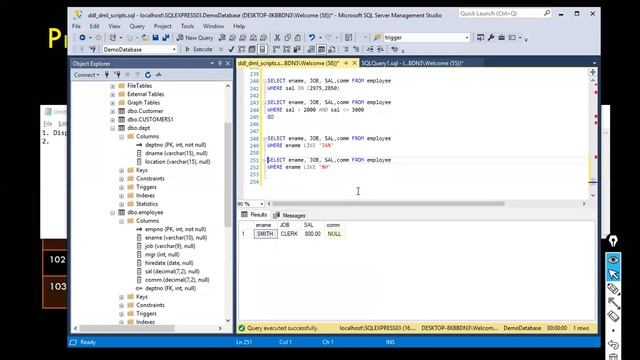Image resolution: width=640 pixels, height=360 pixels.
Task: Collapse the Columns folder under dbo.employee
Action: [122, 221]
